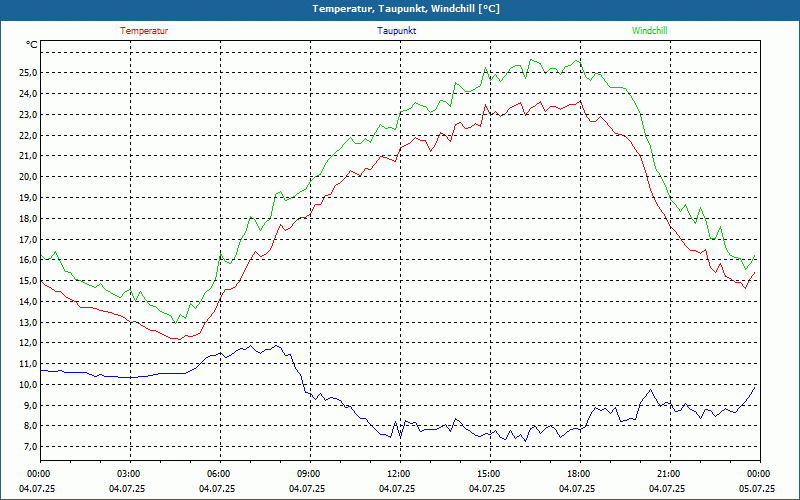Click the 03:00 time axis label

(x=129, y=474)
